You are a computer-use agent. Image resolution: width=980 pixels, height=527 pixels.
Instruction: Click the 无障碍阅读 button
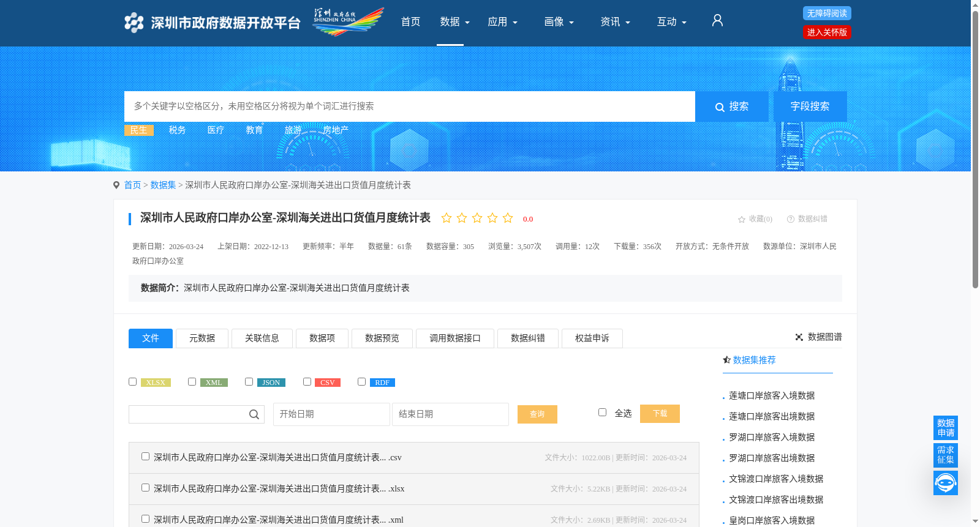[827, 13]
